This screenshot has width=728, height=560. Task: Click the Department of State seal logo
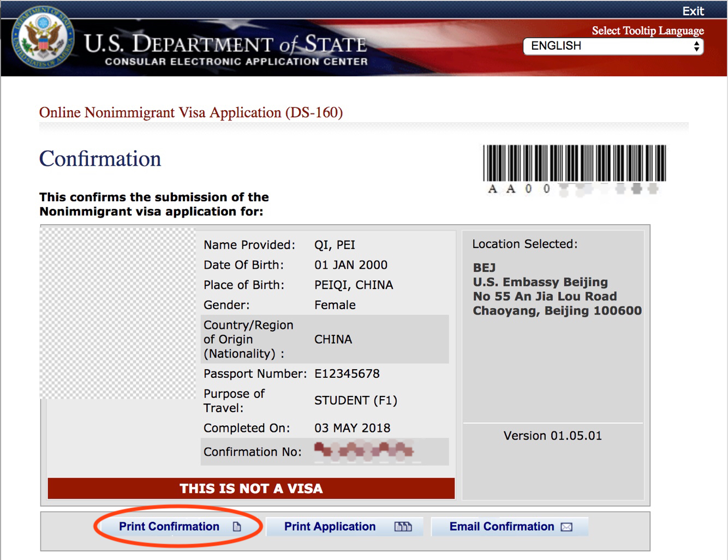tap(43, 39)
